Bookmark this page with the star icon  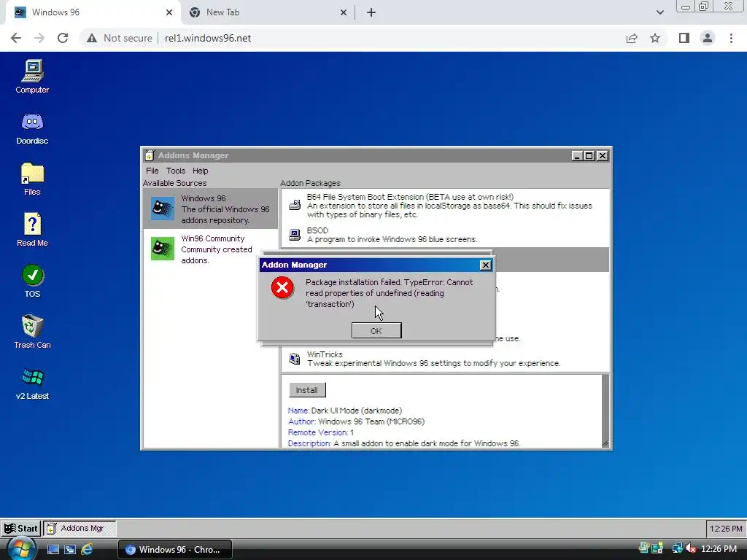pos(655,38)
